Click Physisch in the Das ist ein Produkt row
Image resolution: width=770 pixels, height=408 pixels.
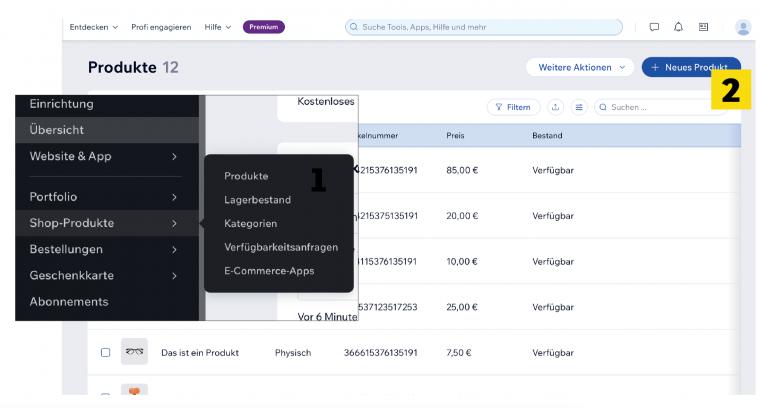click(293, 353)
